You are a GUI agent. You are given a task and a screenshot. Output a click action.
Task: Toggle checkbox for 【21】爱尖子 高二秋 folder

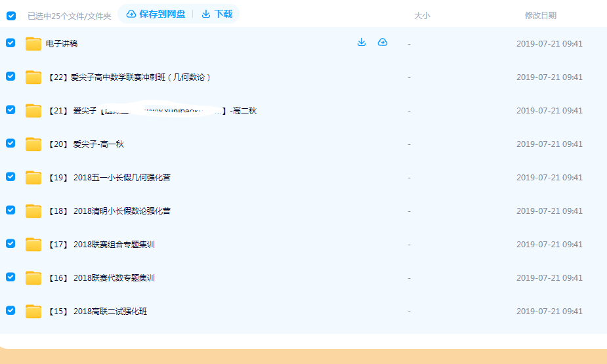[x=10, y=110]
